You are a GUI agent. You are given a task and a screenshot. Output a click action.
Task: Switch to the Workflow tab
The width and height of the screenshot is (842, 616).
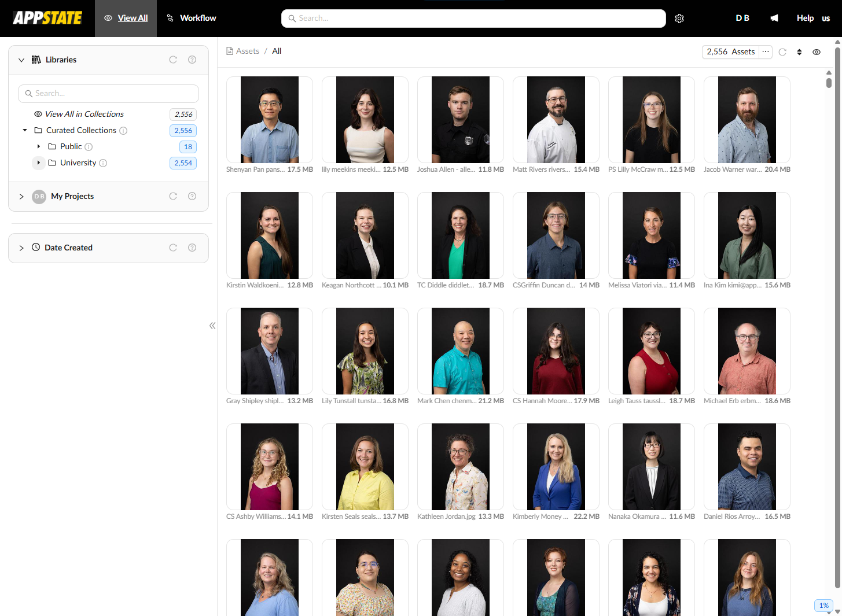click(191, 19)
